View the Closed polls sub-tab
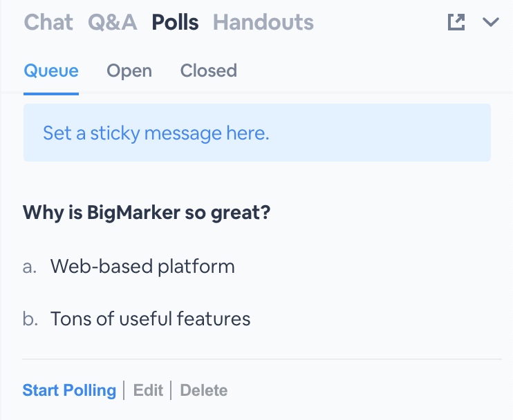The height and width of the screenshot is (420, 513). pyautogui.click(x=208, y=71)
